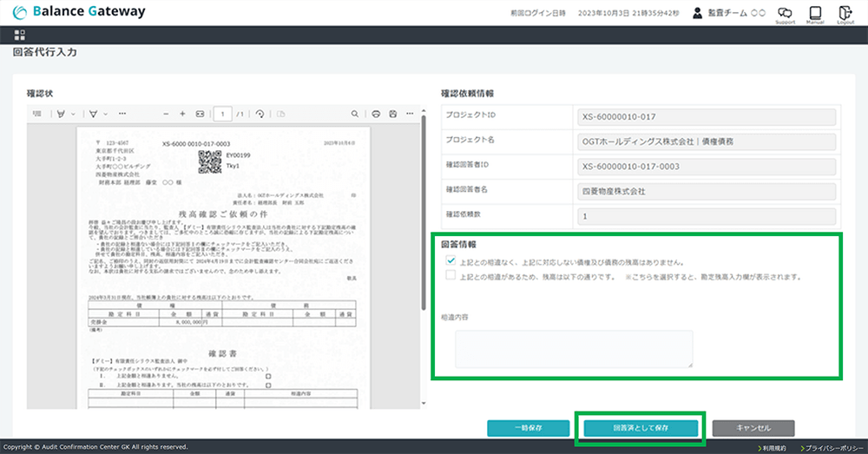Open the more options menu at toolbar right

[x=410, y=114]
